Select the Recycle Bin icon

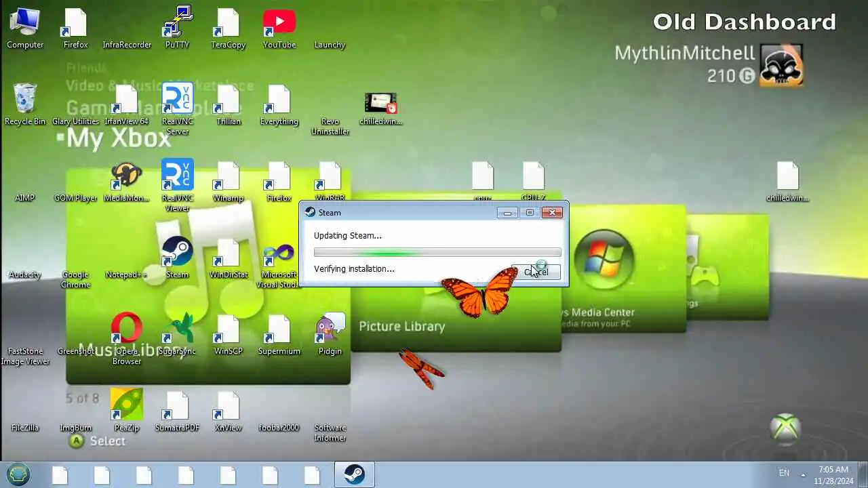pyautogui.click(x=25, y=99)
